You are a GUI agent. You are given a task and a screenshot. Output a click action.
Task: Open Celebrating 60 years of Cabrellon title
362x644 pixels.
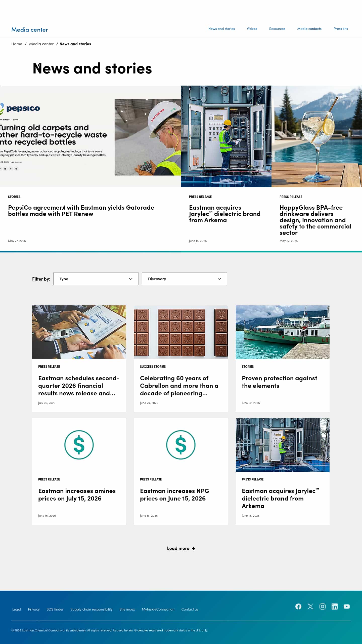click(x=179, y=386)
